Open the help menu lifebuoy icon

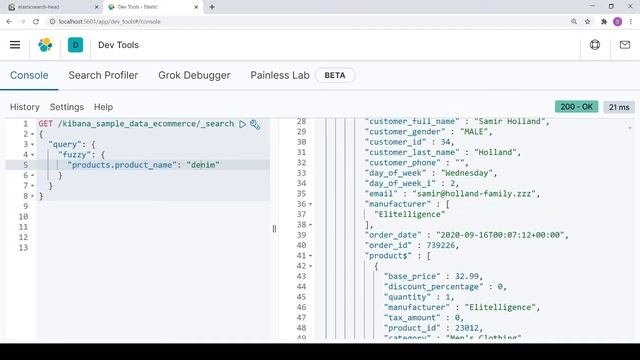(595, 45)
